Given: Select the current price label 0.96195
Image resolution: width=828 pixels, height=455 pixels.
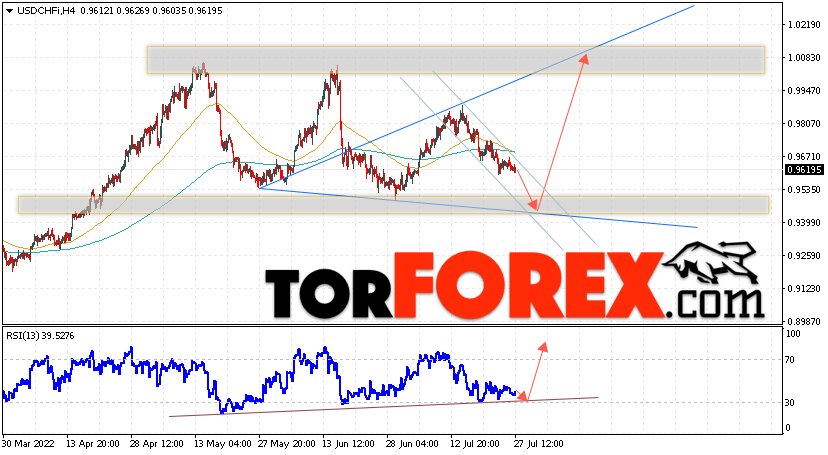Looking at the screenshot, I should 804,170.
